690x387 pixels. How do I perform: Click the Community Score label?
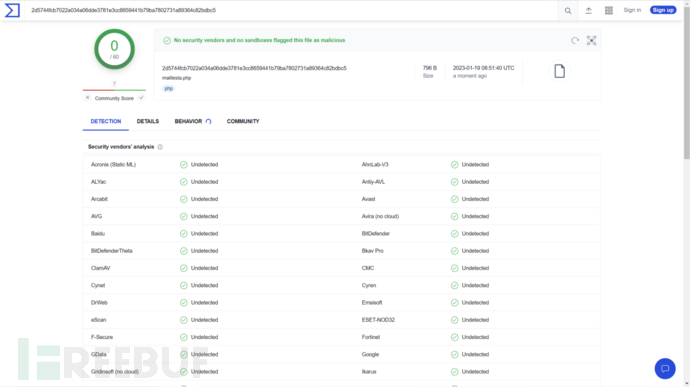coord(114,98)
